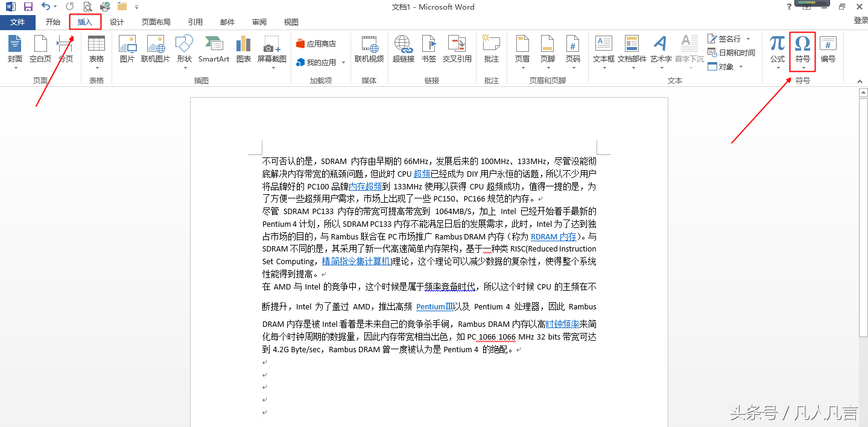Open the 视图 View tab

click(291, 22)
